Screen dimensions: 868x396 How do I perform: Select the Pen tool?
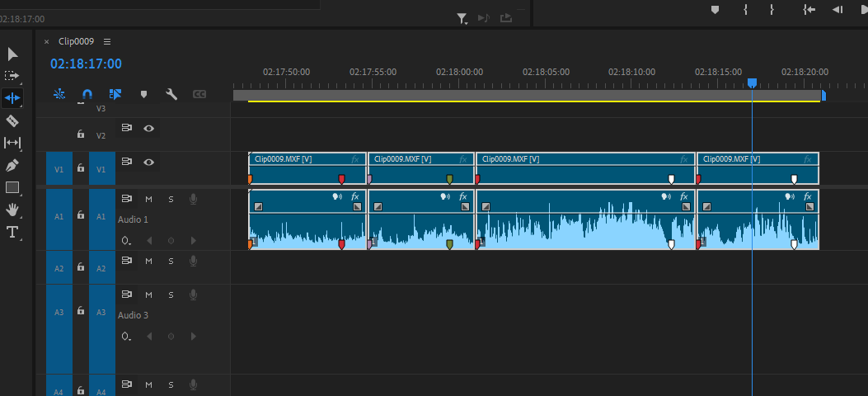(x=12, y=165)
